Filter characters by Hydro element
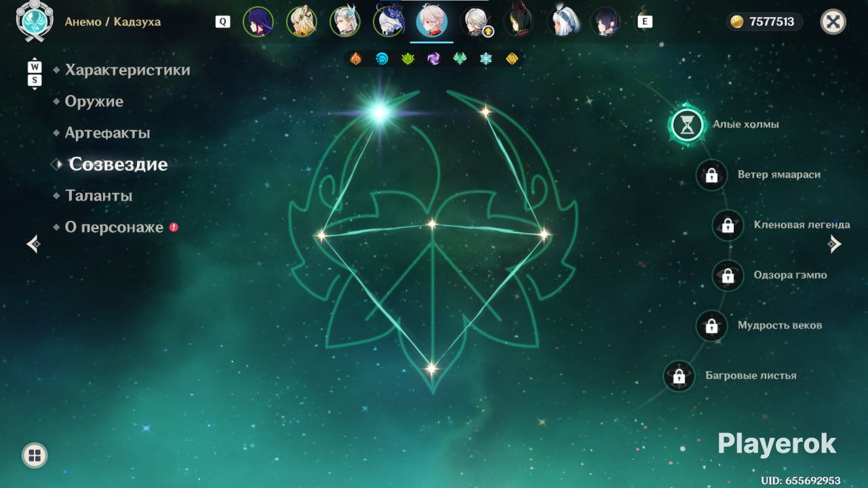868x488 pixels. [382, 59]
